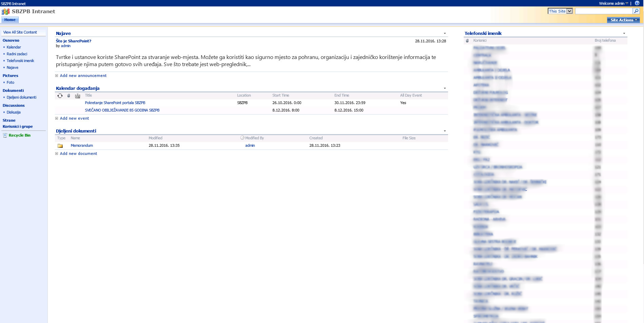Click the workspace people icon in the calendar header

(x=78, y=96)
